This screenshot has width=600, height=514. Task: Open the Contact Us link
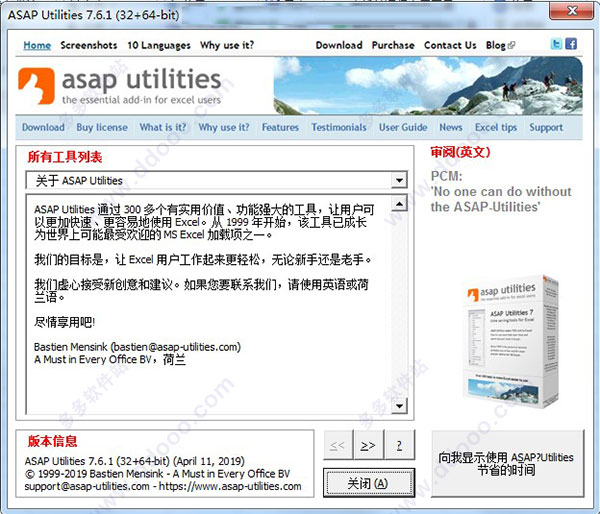click(x=450, y=45)
